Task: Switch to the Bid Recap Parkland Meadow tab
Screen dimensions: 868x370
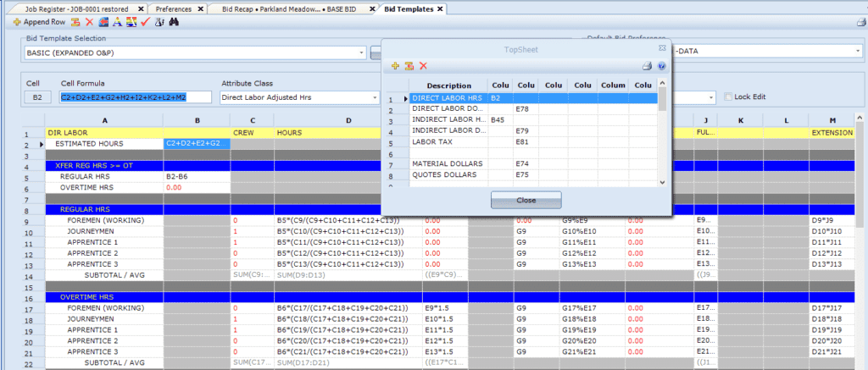Action: 288,9
